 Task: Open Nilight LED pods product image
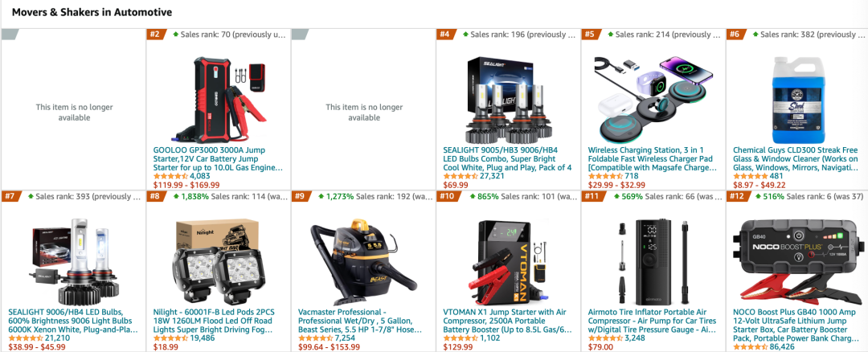tap(218, 260)
